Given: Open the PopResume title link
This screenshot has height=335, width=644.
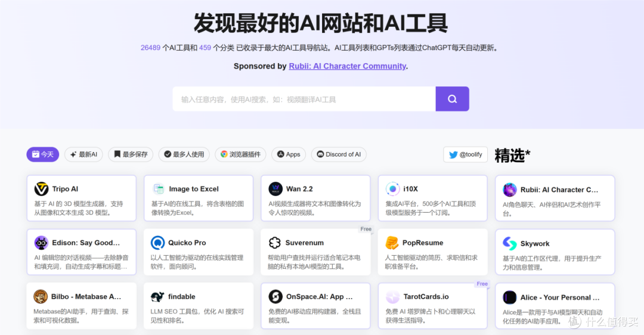Looking at the screenshot, I should (x=423, y=243).
